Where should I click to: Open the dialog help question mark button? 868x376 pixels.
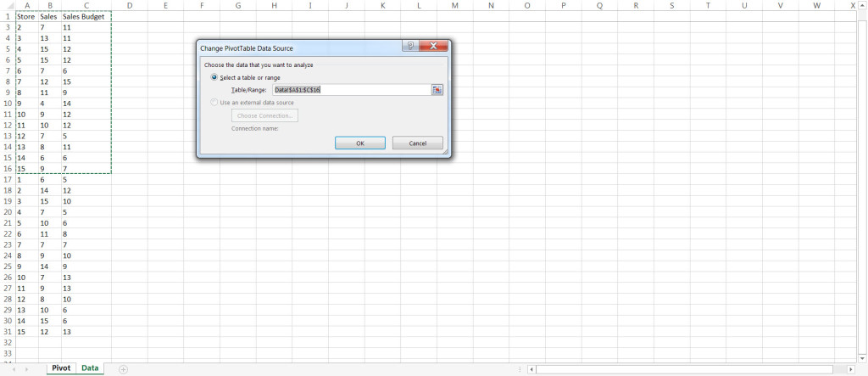(409, 46)
